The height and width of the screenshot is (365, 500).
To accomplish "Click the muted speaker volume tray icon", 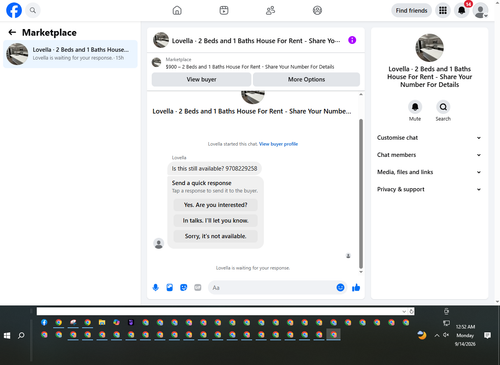I will [446, 335].
